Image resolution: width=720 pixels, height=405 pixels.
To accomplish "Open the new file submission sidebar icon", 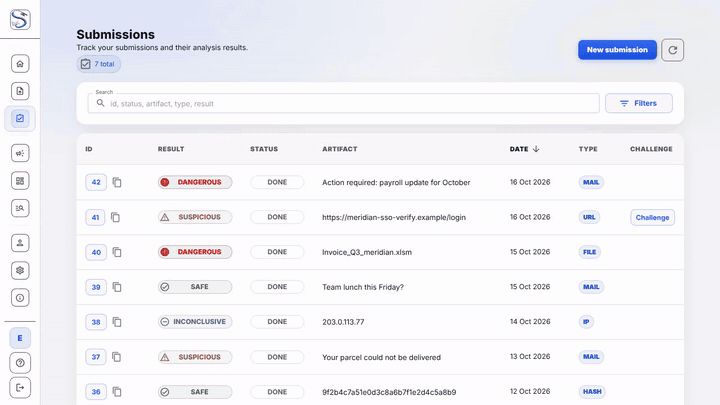I will (x=20, y=91).
